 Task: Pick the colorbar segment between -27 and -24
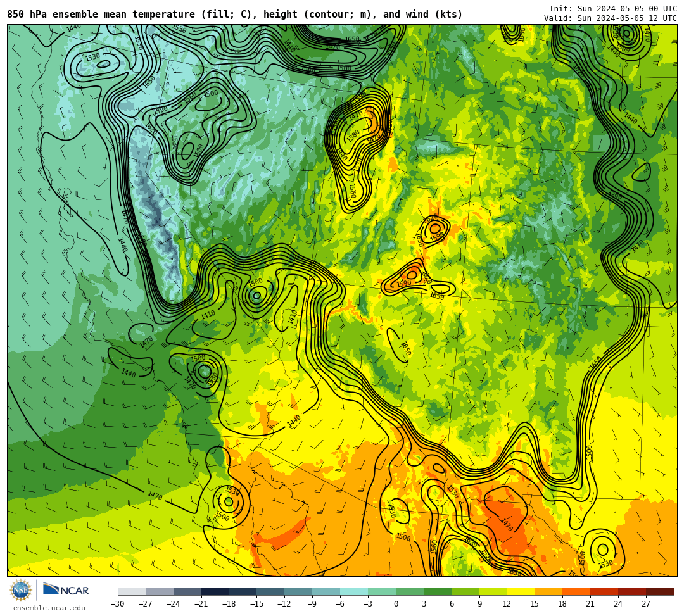click(x=160, y=591)
